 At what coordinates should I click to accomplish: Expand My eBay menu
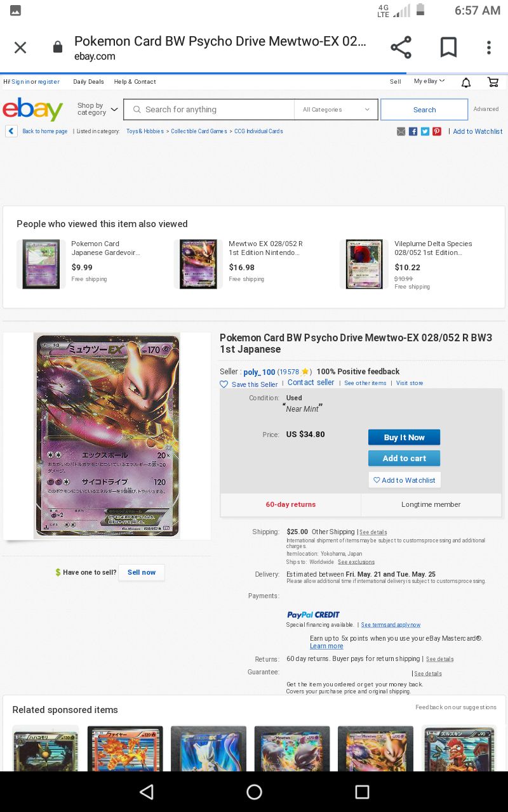pos(429,81)
